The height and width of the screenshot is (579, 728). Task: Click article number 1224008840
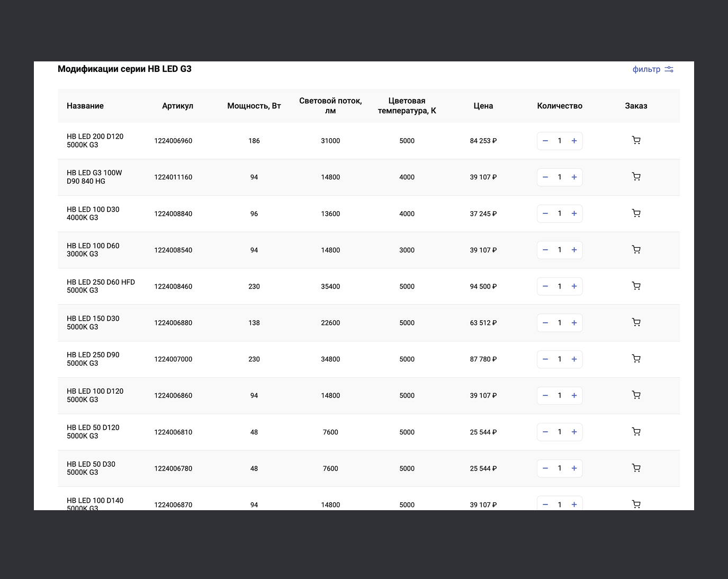(x=173, y=214)
